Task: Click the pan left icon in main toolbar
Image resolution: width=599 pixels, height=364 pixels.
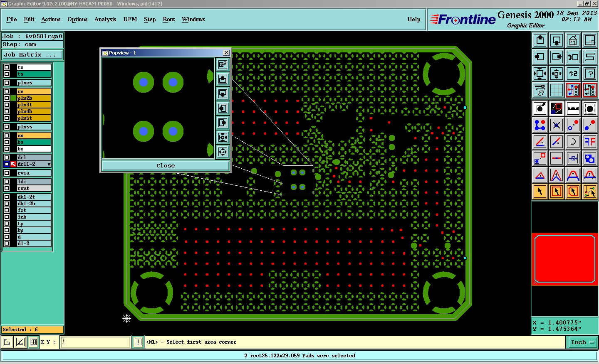Action: (540, 57)
